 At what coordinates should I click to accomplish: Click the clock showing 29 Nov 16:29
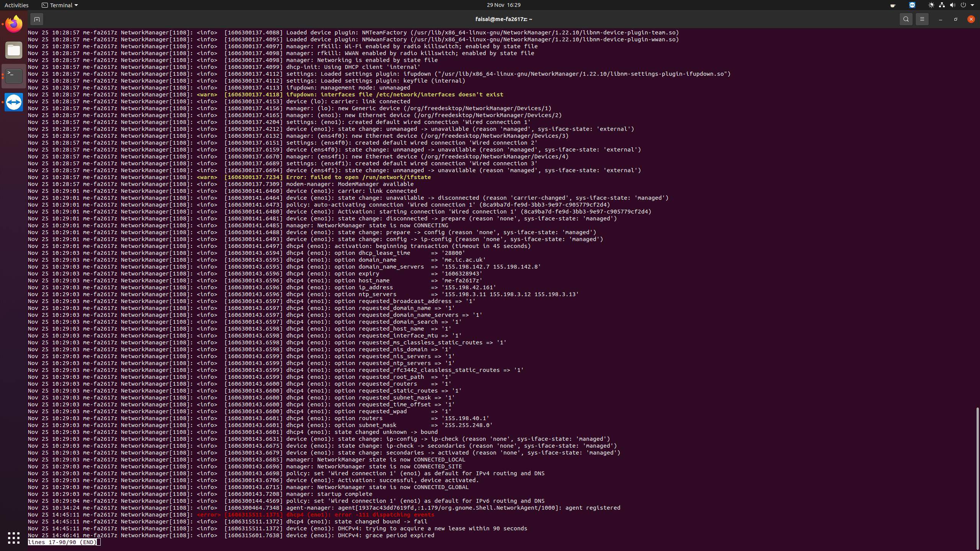coord(503,5)
